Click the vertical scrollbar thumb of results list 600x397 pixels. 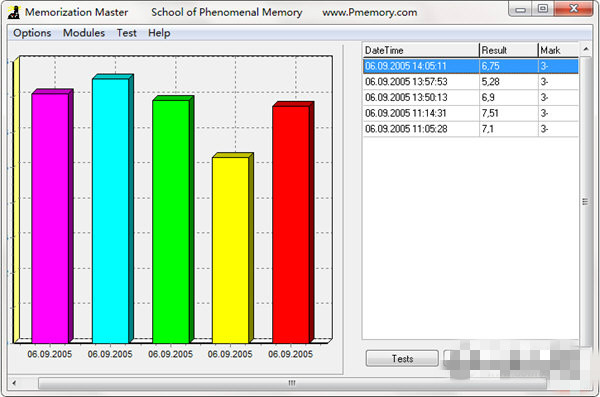tap(585, 202)
